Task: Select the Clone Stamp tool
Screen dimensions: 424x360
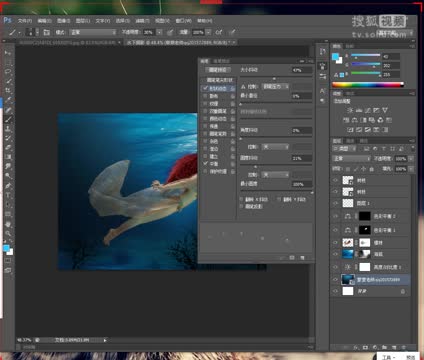Action: click(x=8, y=129)
